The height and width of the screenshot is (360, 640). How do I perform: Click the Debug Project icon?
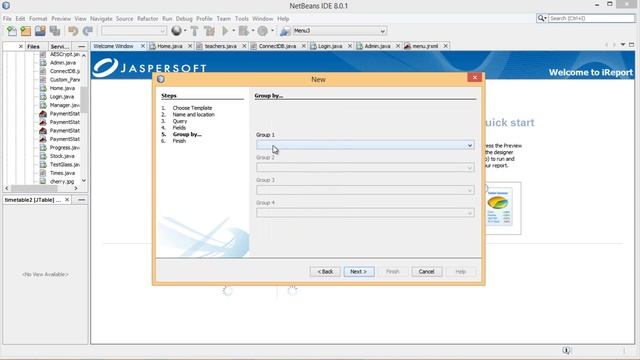coord(244,31)
